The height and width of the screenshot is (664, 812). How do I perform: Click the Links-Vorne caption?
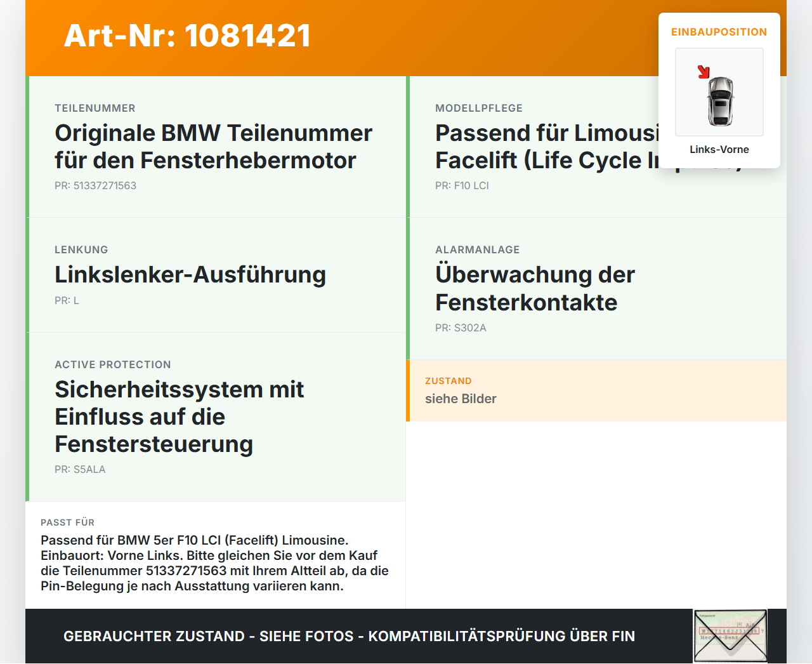[x=719, y=149]
